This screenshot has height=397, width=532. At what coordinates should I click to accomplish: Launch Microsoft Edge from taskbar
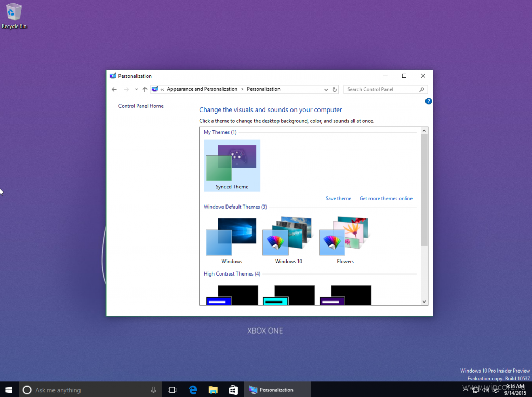click(x=193, y=390)
